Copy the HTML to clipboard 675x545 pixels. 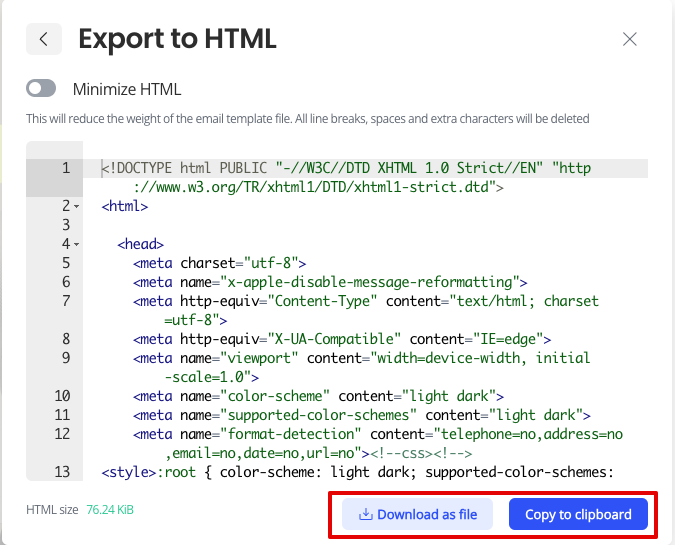point(578,514)
